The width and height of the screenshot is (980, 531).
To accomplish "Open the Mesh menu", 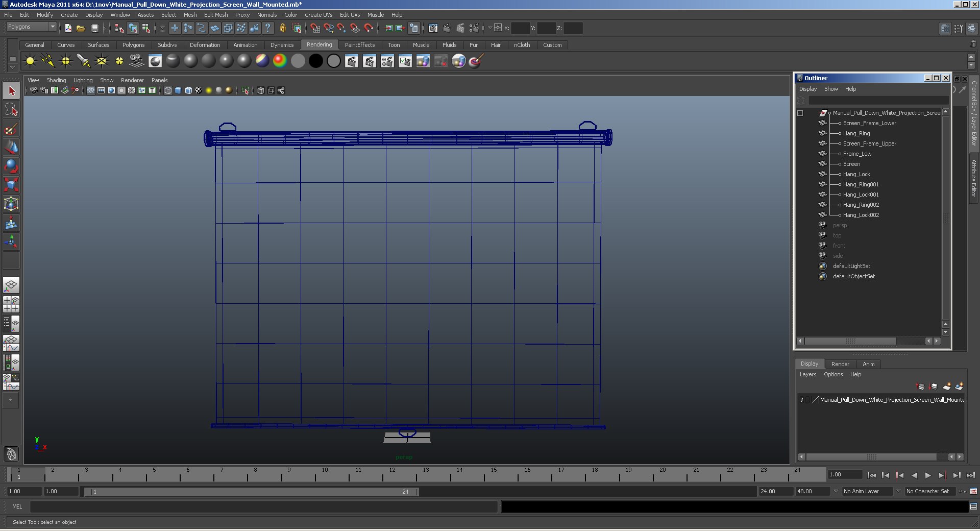I will tap(190, 15).
